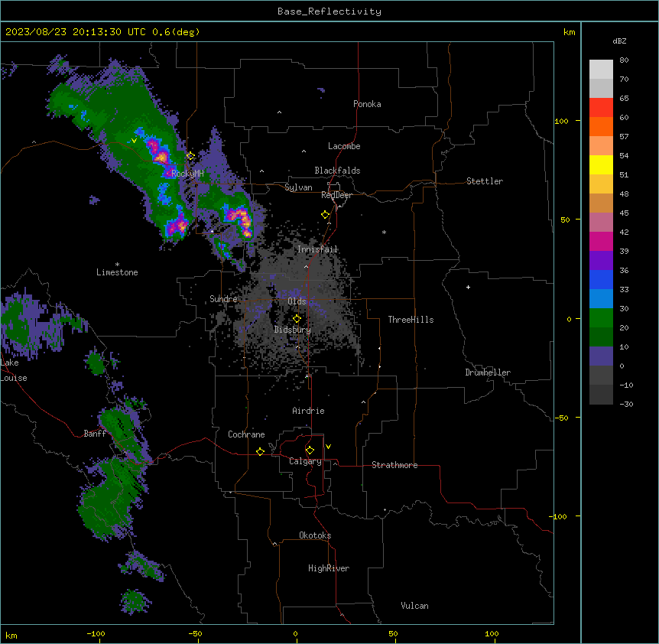Click the intense storm cell northwest of RockyMH
The image size is (659, 644).
coord(157,151)
